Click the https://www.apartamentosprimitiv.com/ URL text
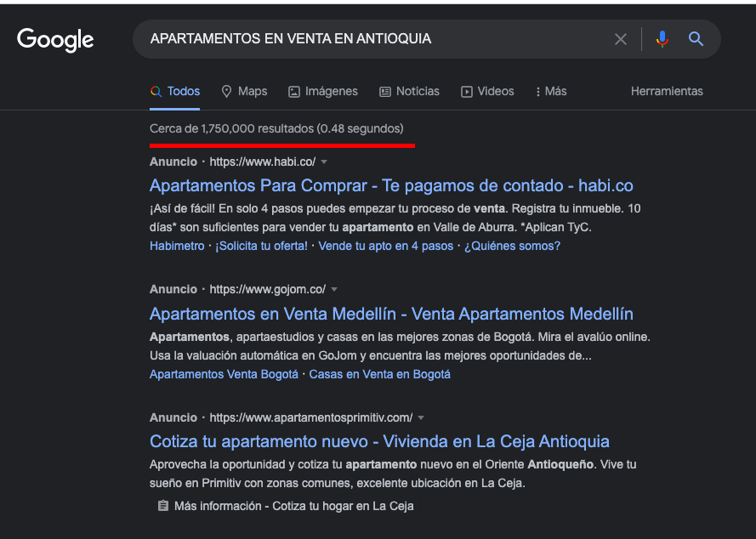 coord(311,418)
